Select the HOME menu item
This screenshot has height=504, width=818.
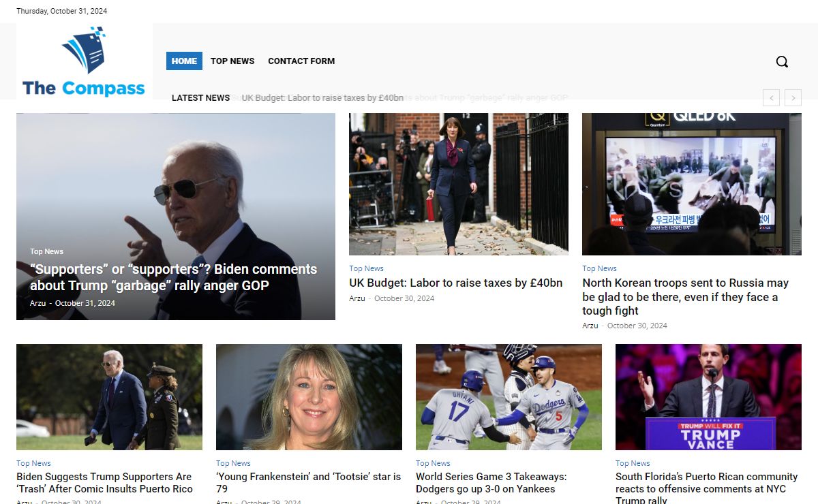[x=184, y=61]
